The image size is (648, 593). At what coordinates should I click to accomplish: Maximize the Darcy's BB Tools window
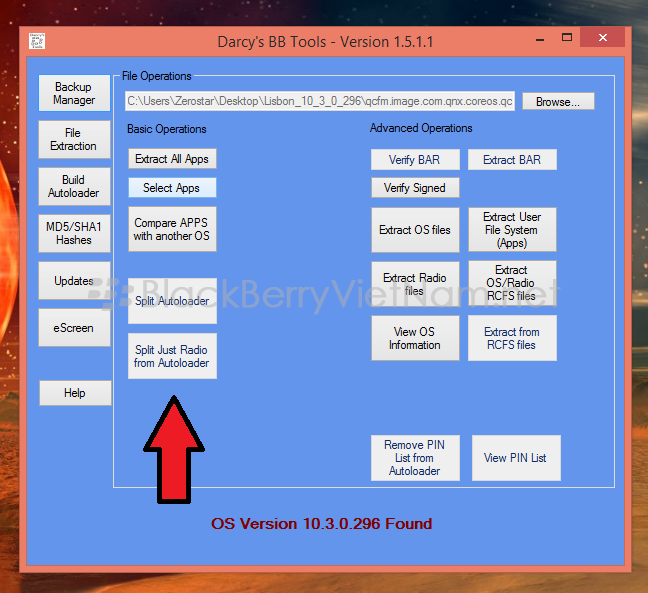point(567,38)
